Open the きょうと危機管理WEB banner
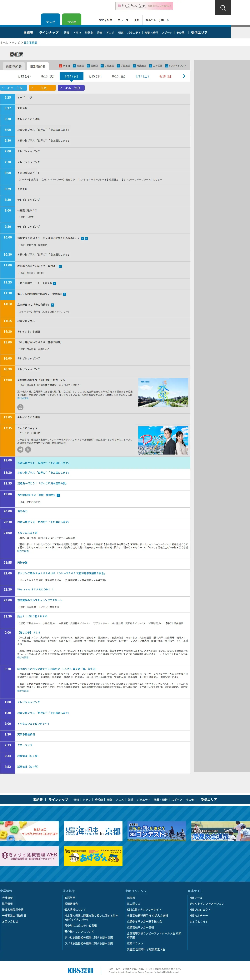This screenshot has width=250, height=980. (x=29, y=856)
